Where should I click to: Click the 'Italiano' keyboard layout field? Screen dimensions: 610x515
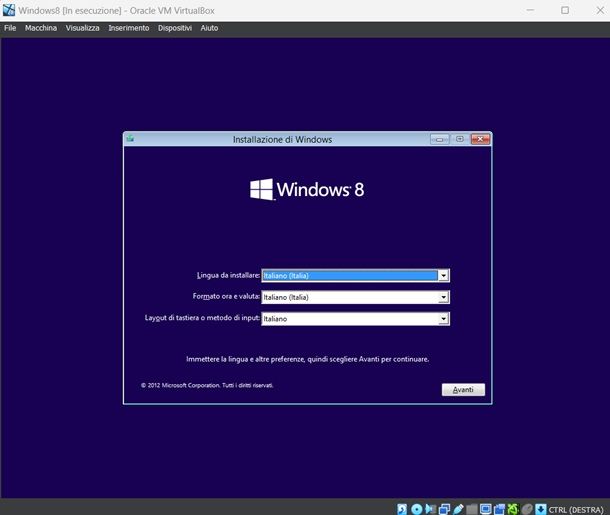tap(349, 319)
